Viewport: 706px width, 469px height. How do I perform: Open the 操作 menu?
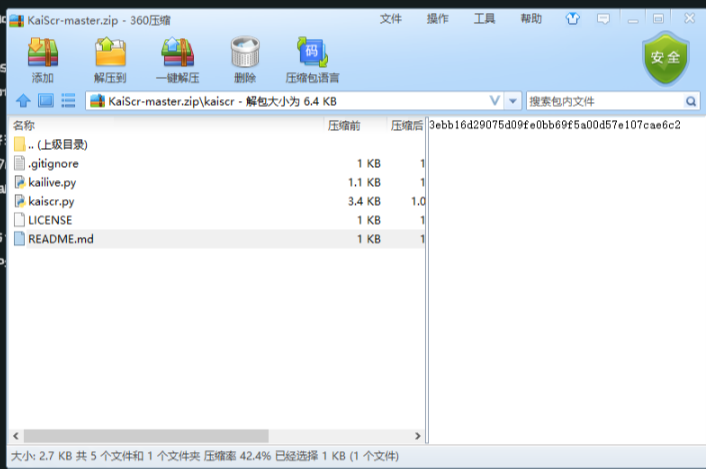[437, 19]
